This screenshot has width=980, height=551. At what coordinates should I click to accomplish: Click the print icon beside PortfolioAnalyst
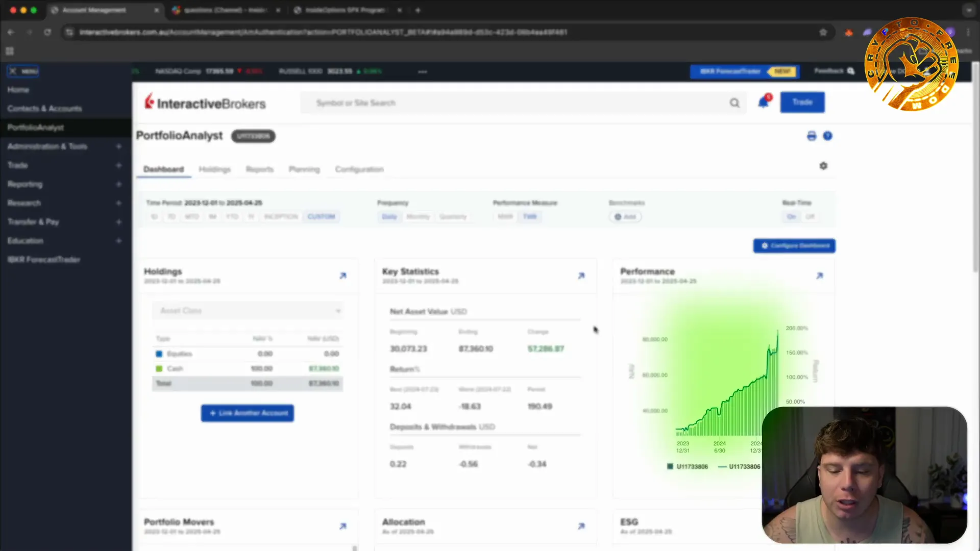tap(812, 136)
